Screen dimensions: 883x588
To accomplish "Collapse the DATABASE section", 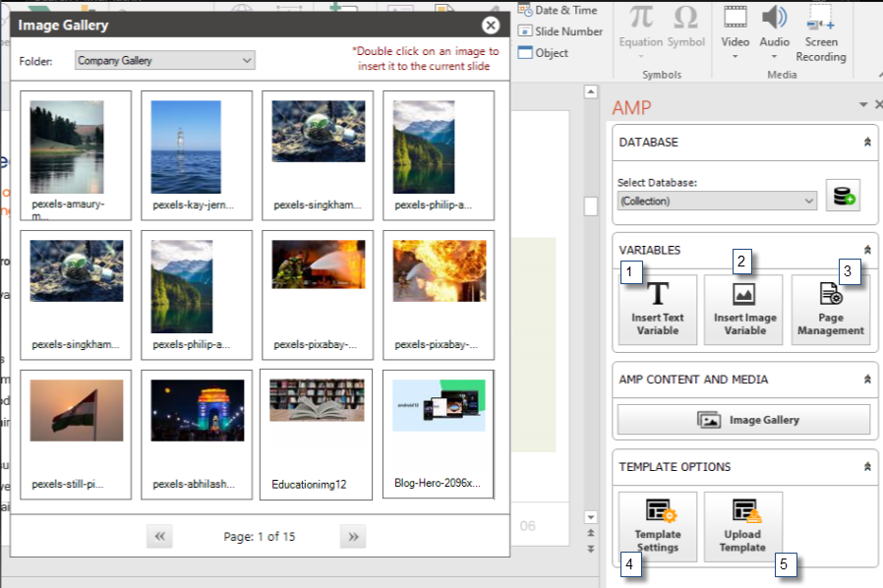I will [867, 142].
